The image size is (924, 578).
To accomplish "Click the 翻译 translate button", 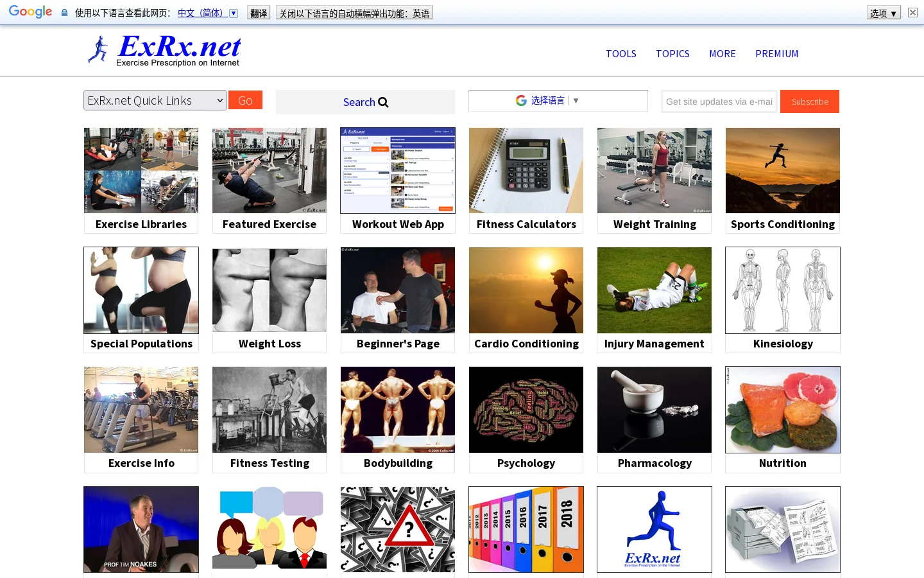I will [x=259, y=13].
